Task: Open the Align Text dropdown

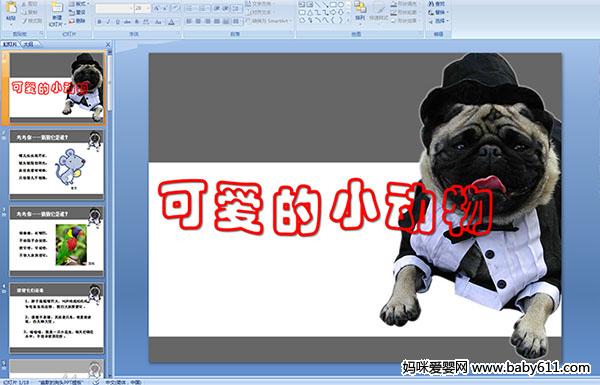Action: coord(260,12)
